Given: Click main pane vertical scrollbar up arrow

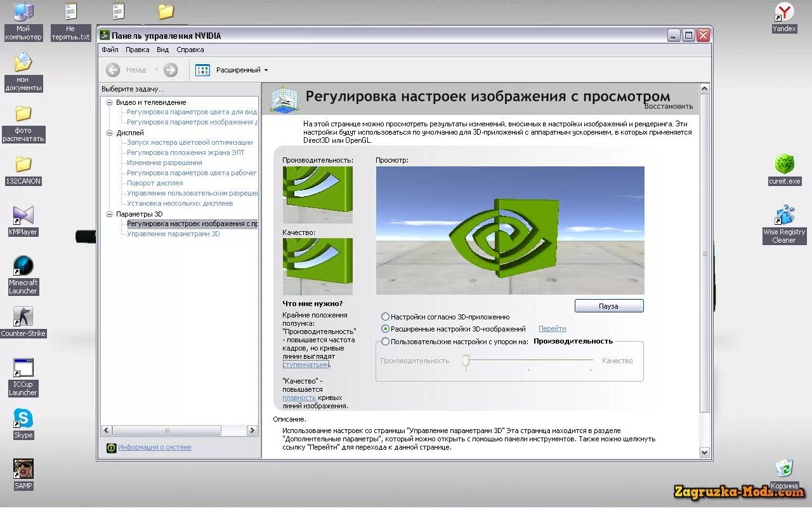Looking at the screenshot, I should click(704, 89).
